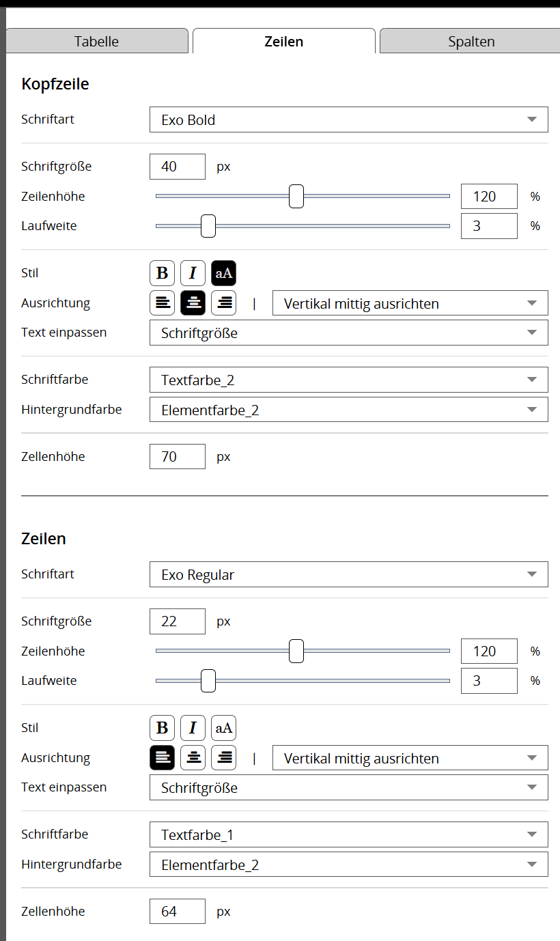Open Zeilen Hintergrundfarbe Elementfarbe_2 dropdown
This screenshot has height=941, width=560.
click(x=348, y=865)
